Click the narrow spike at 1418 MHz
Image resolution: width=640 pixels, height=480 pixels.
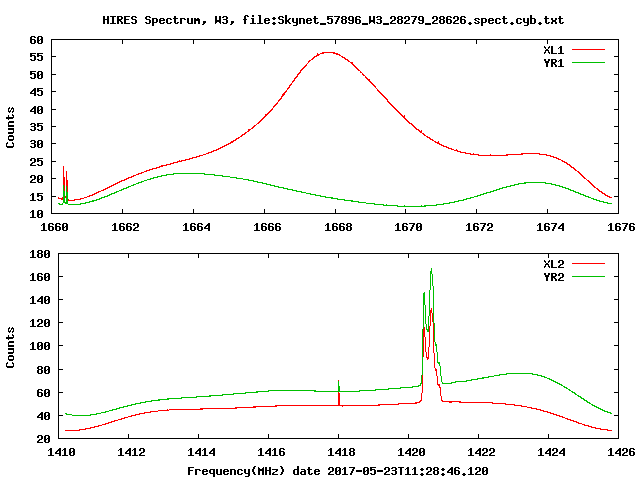pyautogui.click(x=339, y=392)
